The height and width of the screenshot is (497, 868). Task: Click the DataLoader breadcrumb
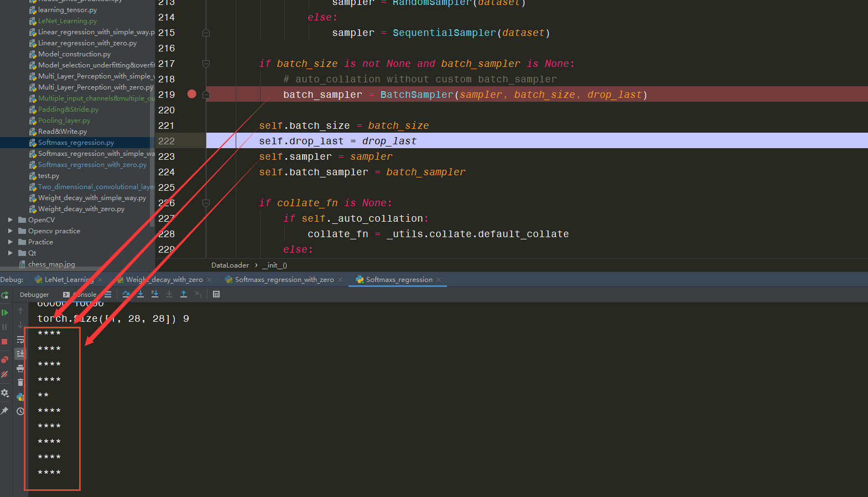[x=230, y=265]
